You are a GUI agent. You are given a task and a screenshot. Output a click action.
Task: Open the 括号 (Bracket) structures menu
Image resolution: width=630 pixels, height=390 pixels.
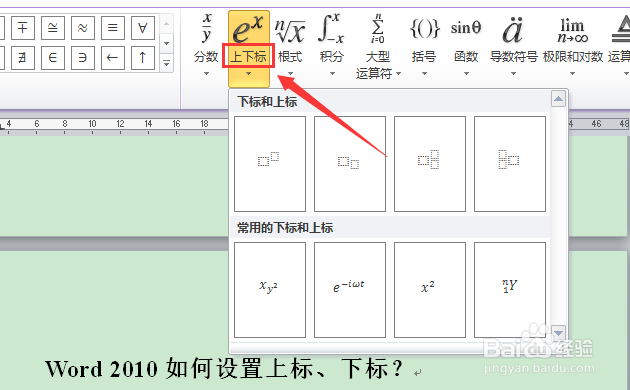[x=424, y=44]
